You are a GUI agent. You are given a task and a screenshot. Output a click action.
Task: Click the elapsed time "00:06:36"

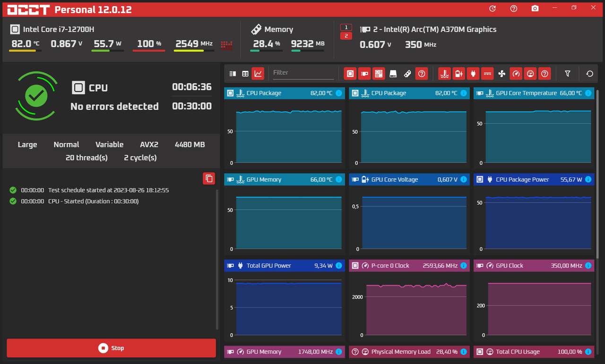(192, 87)
